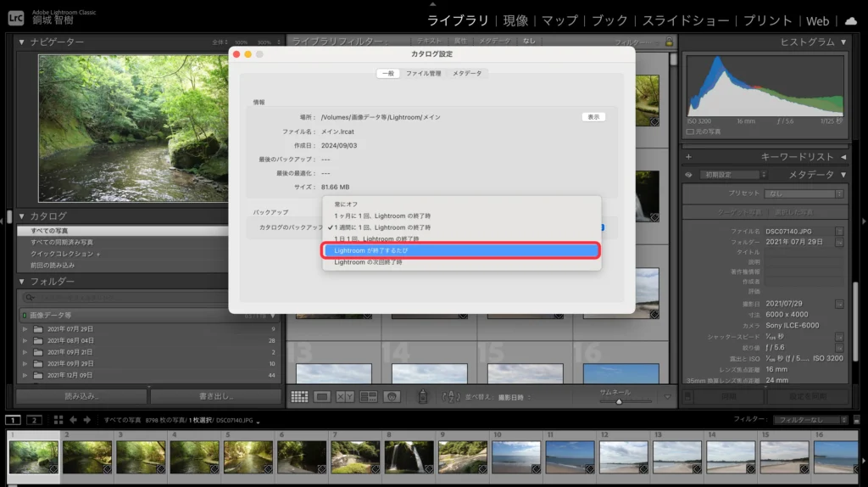
Task: Click the cloud sync icon
Action: [x=851, y=20]
